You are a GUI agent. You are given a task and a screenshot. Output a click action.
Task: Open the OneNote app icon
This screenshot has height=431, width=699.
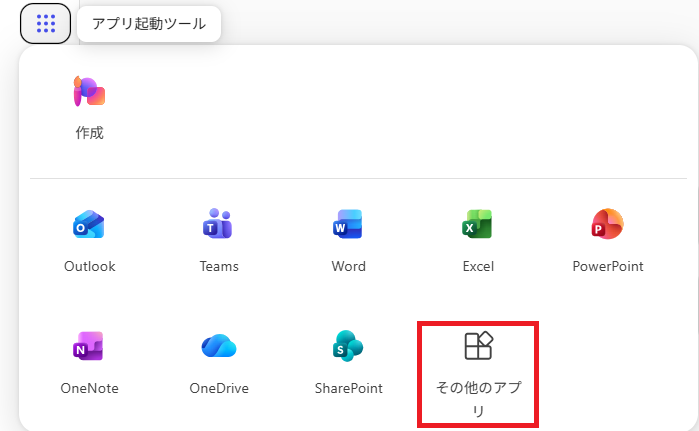pos(88,346)
